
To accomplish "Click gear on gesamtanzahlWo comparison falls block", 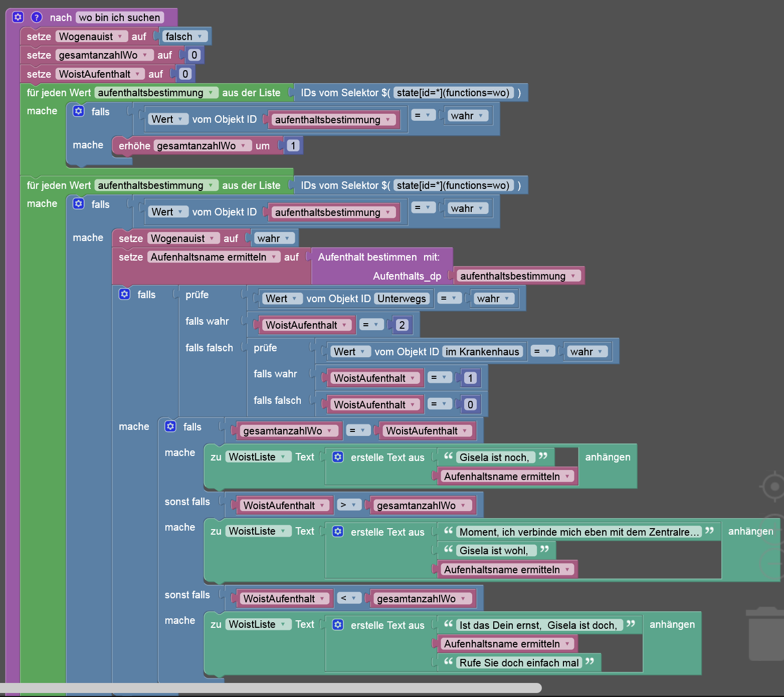I will [170, 426].
